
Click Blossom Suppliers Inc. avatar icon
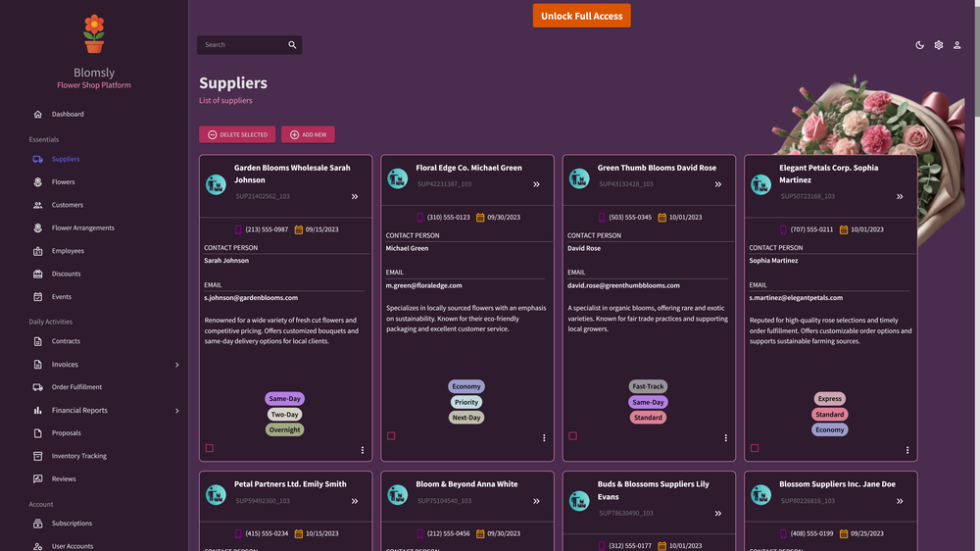pyautogui.click(x=760, y=495)
